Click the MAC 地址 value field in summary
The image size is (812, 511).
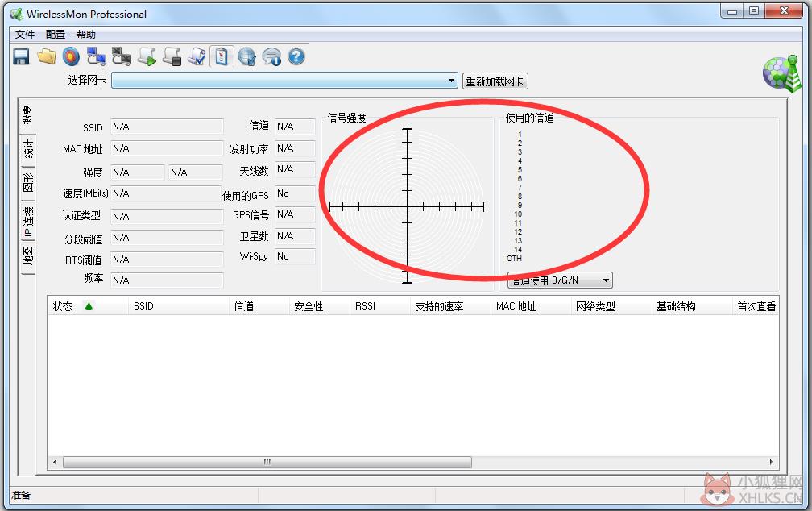[x=167, y=149]
